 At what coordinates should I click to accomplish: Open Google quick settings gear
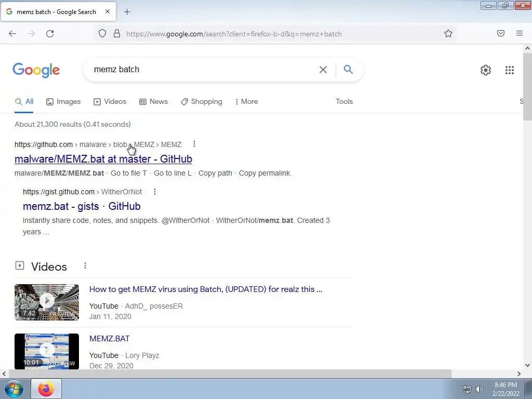pos(486,70)
